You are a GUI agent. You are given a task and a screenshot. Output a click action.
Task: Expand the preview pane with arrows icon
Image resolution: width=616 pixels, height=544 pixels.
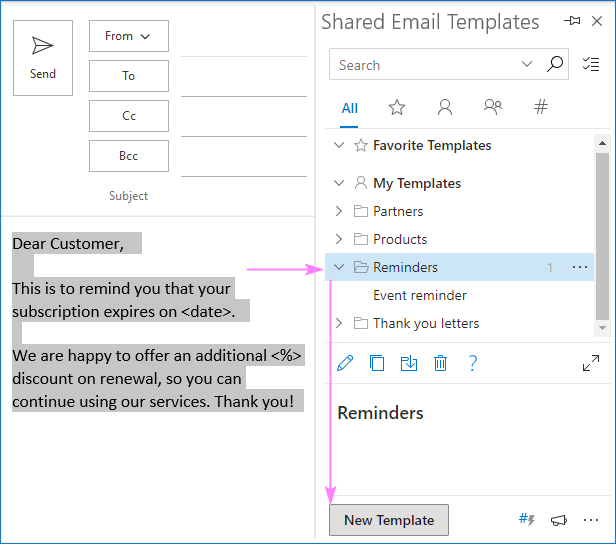pyautogui.click(x=590, y=363)
